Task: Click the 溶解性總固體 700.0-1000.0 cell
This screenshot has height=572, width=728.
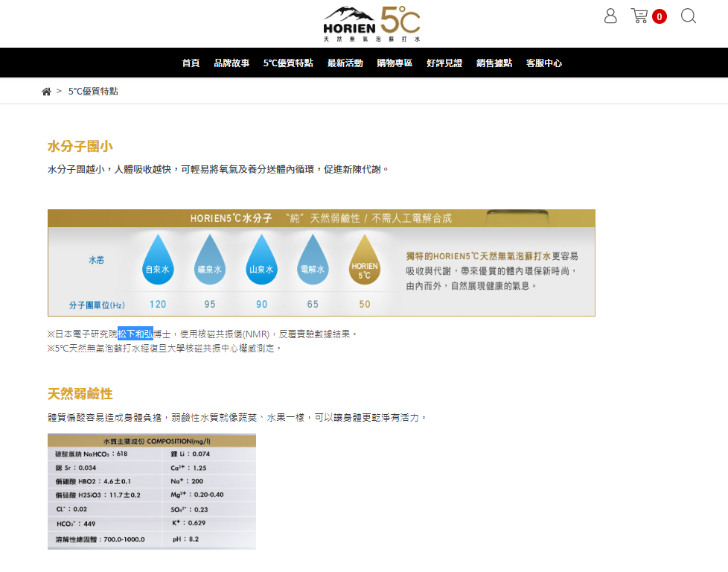Action: [100, 539]
